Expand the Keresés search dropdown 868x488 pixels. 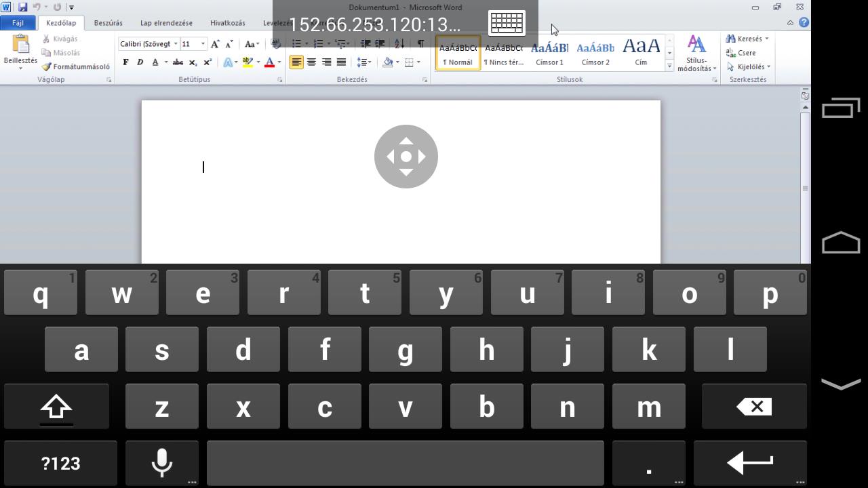767,39
